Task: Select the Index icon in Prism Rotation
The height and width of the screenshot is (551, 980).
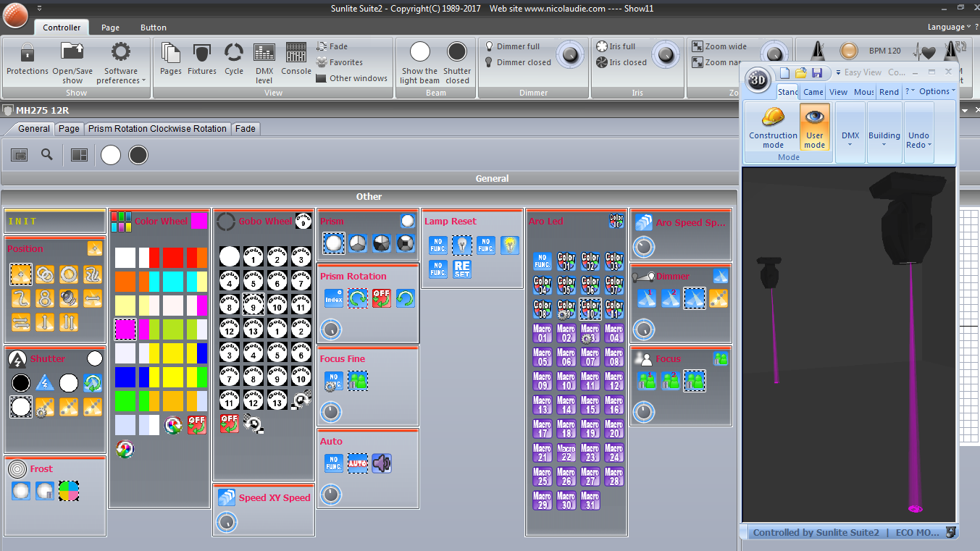Action: [333, 298]
